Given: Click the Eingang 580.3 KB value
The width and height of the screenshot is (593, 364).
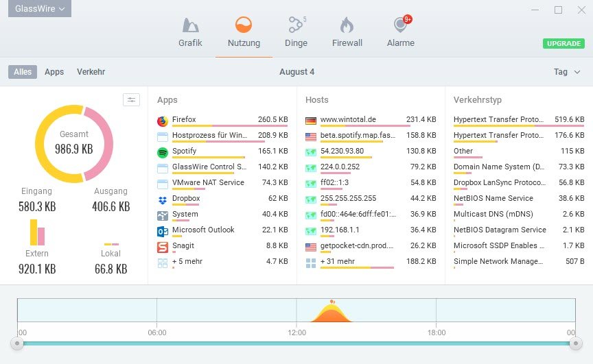Looking at the screenshot, I should pyautogui.click(x=37, y=206).
